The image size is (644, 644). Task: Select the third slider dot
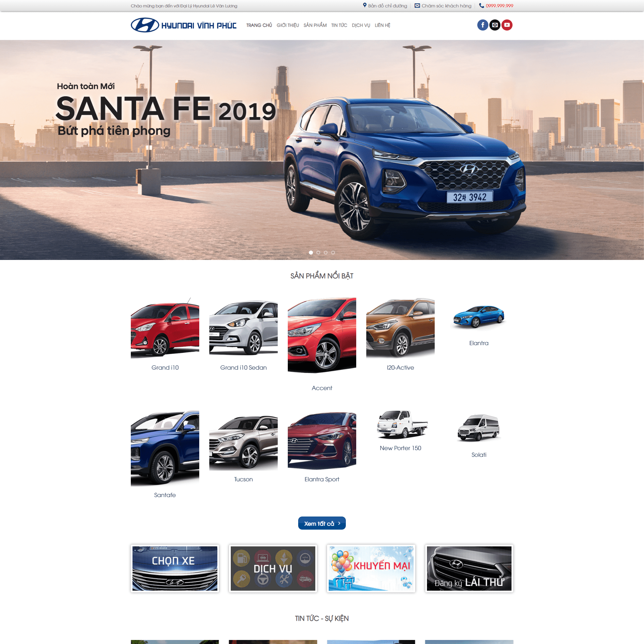pos(326,253)
